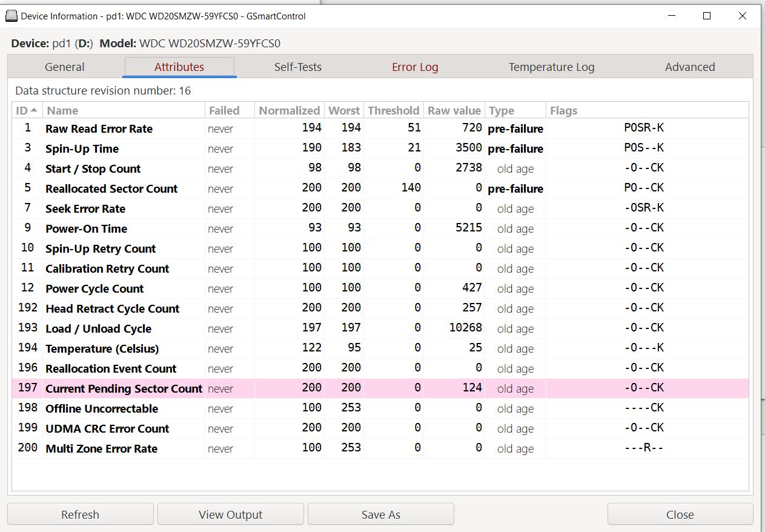
Task: Click the ---R-- flags of Multi Zone Error Rate
Action: 644,448
